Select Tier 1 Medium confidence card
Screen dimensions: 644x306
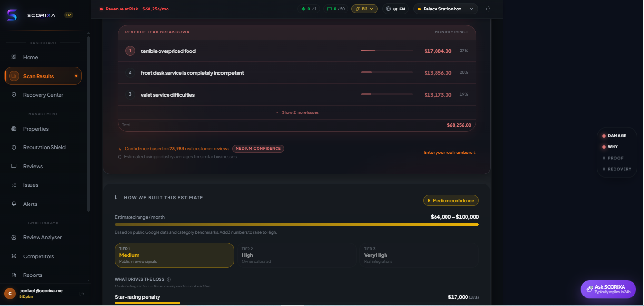[174, 255]
